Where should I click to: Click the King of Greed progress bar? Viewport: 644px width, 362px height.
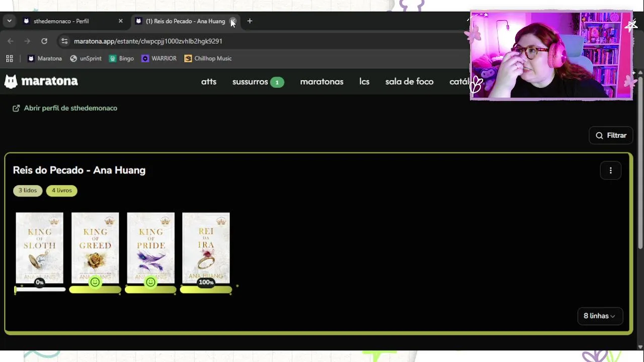95,290
